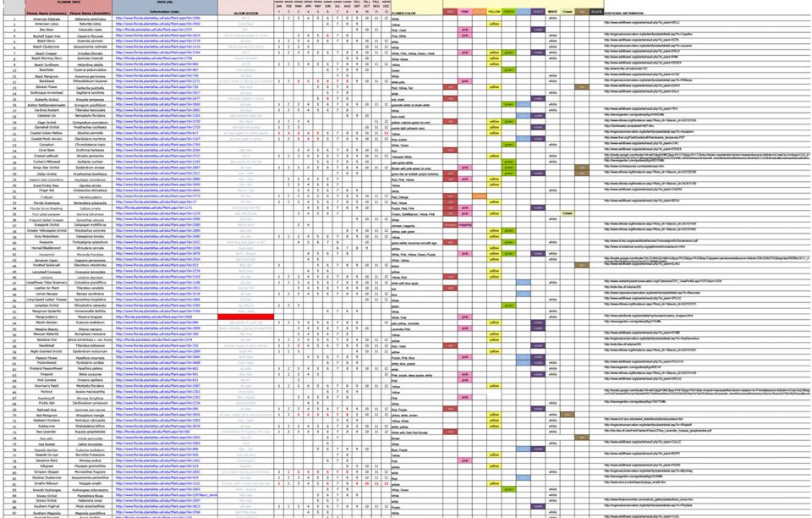The image size is (812, 518).
Task: Select the 'Black Mangrove' name cell
Action: point(47,75)
